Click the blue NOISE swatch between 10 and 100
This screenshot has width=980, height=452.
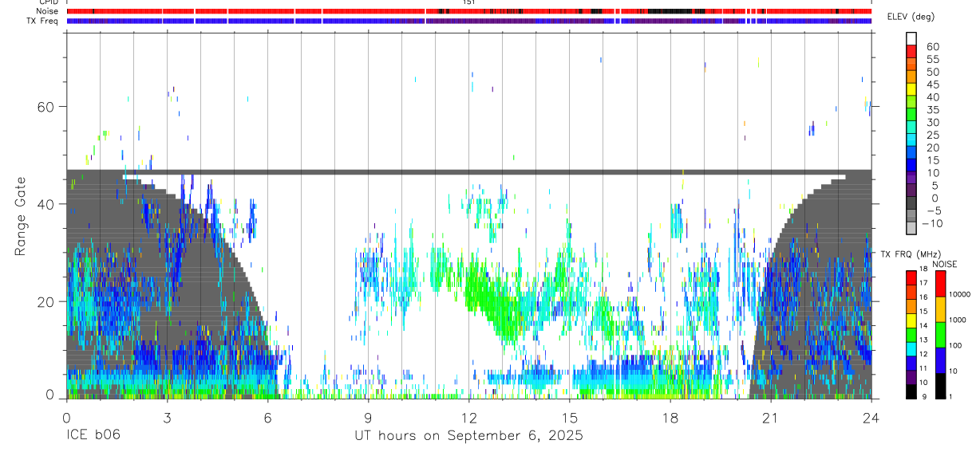(940, 360)
